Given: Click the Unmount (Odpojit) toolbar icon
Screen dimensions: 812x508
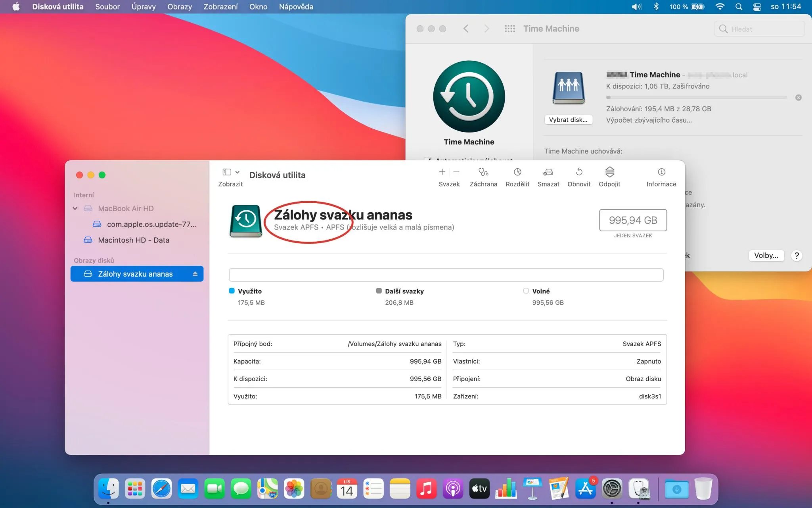Looking at the screenshot, I should click(609, 172).
